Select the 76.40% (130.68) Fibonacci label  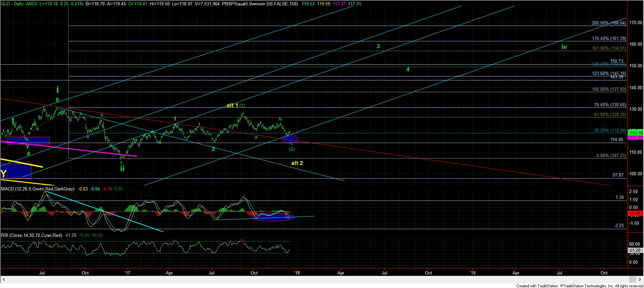(x=610, y=105)
